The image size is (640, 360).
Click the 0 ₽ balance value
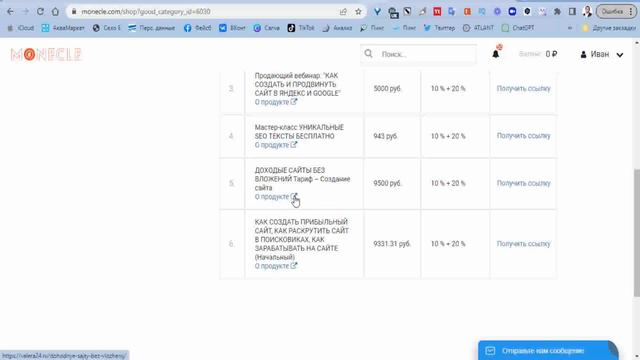click(551, 54)
